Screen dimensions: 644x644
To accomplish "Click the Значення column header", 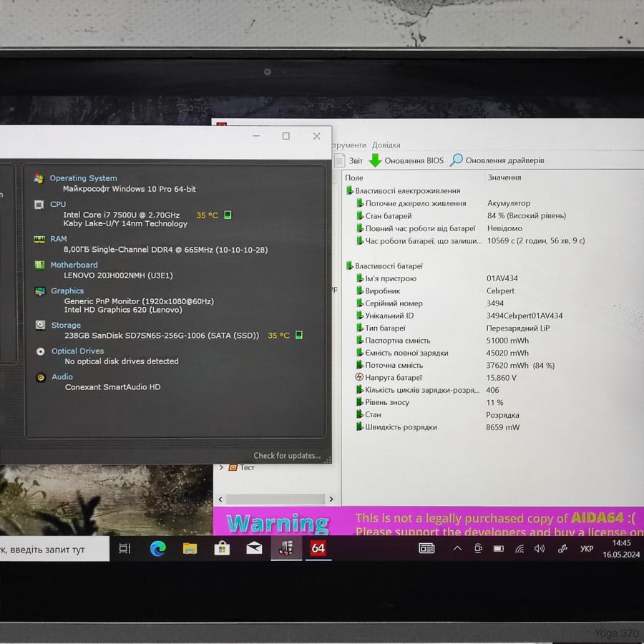I will [504, 177].
